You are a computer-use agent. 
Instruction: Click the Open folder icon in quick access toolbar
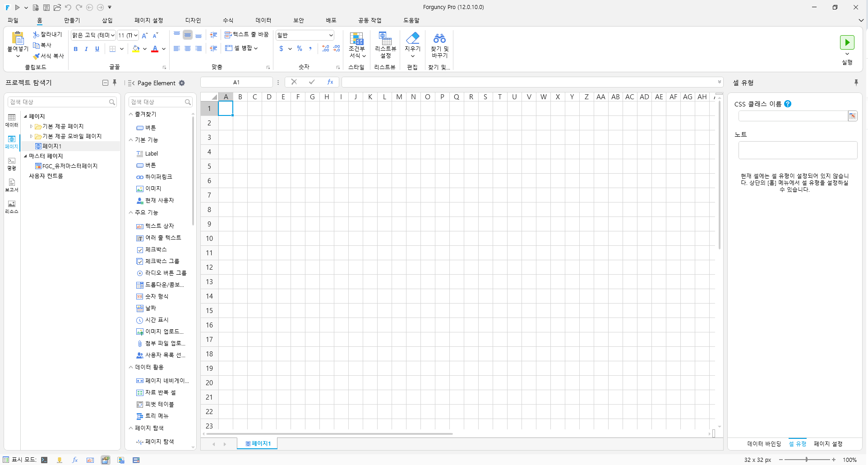pos(57,7)
